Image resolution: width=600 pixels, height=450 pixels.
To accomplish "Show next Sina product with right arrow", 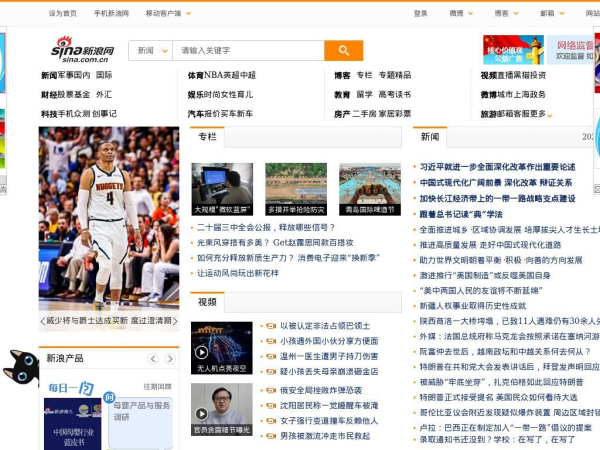I will 170,359.
